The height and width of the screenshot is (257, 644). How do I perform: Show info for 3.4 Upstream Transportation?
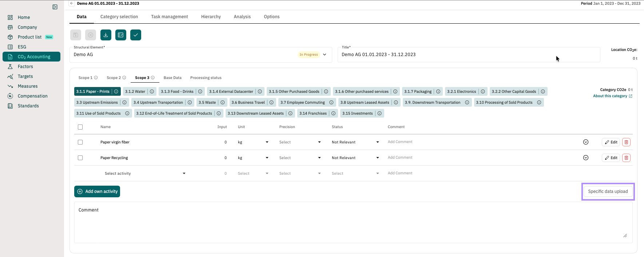(190, 102)
